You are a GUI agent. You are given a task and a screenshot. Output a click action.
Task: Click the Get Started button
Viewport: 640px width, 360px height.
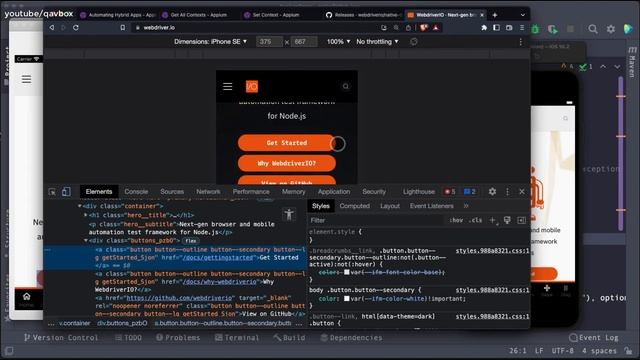287,143
